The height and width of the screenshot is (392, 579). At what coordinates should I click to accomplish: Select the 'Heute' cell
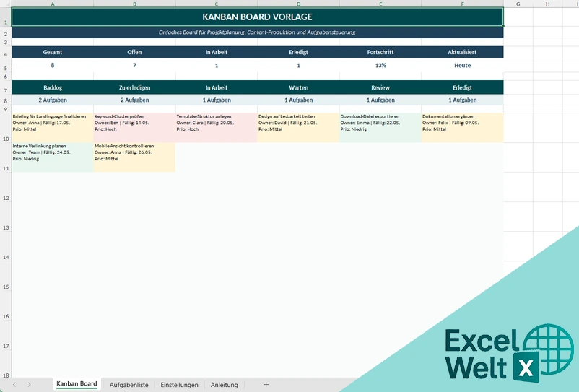(462, 65)
